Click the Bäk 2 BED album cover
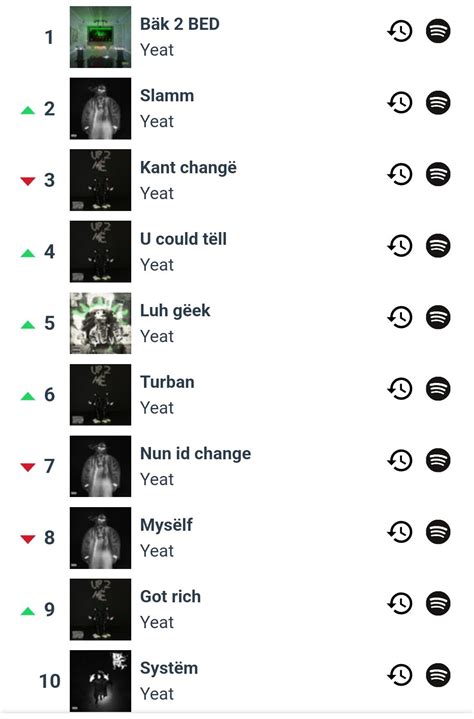 pos(100,37)
